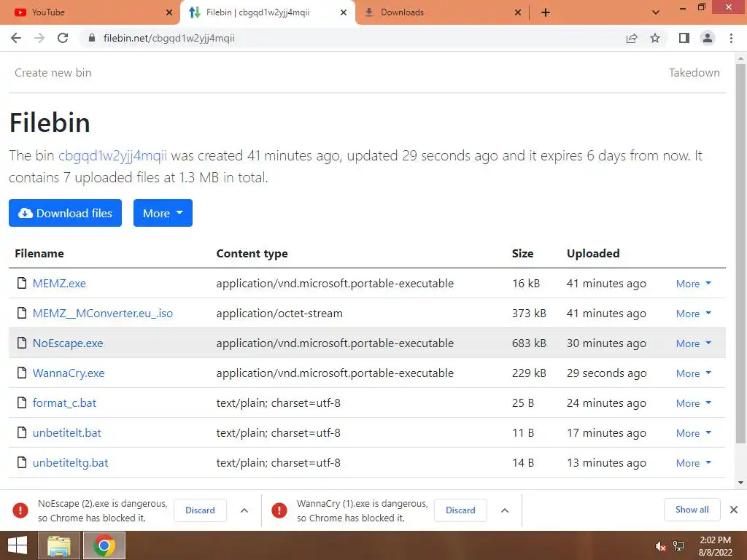The height and width of the screenshot is (560, 747).
Task: Close the Filebin tab
Action: 344,12
